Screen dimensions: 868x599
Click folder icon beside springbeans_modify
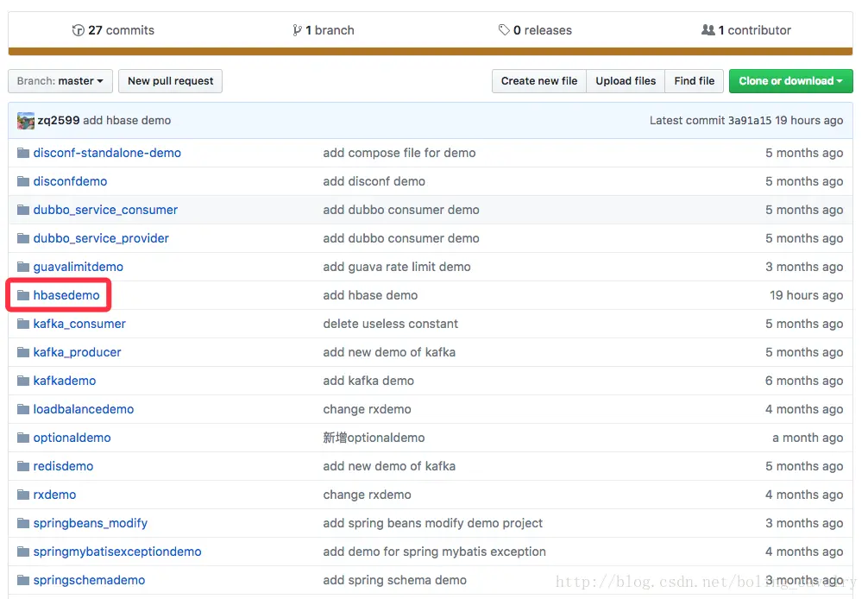(23, 523)
